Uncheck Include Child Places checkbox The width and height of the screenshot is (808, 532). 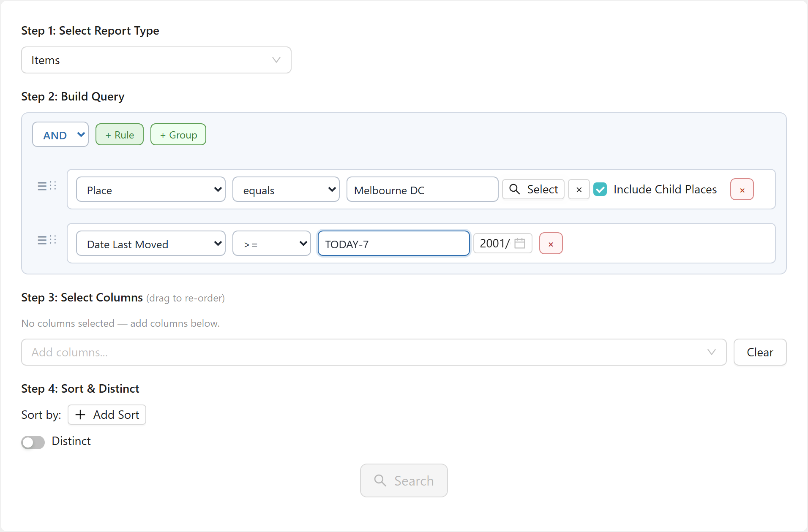pyautogui.click(x=600, y=189)
